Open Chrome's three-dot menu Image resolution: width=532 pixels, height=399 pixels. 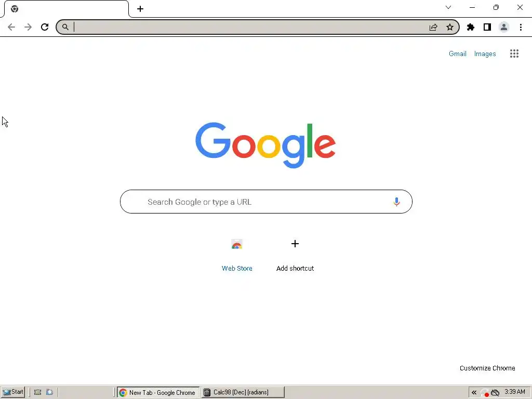point(521,27)
